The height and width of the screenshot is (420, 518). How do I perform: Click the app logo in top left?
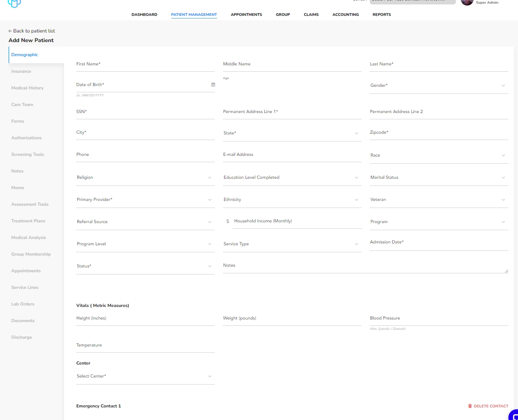[x=14, y=3]
